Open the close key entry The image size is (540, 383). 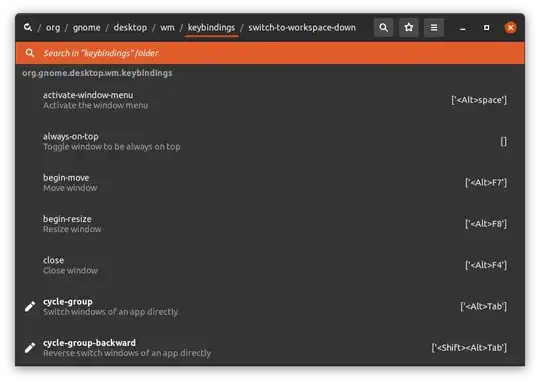coord(270,265)
